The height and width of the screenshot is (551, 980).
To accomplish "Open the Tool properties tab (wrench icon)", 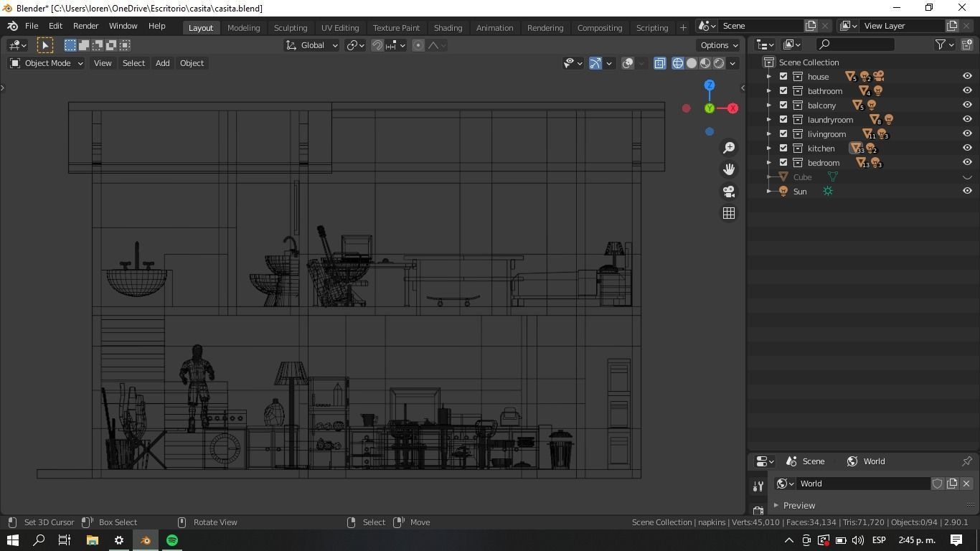I will (758, 486).
